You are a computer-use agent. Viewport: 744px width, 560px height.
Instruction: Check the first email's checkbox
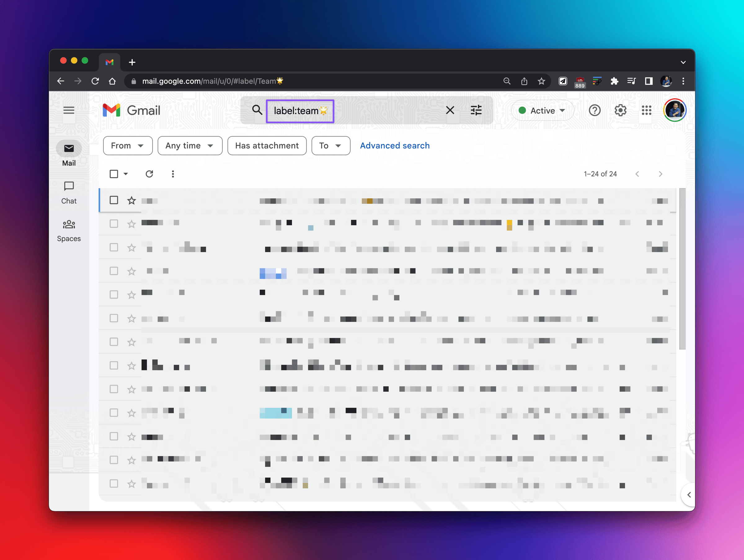coord(114,200)
